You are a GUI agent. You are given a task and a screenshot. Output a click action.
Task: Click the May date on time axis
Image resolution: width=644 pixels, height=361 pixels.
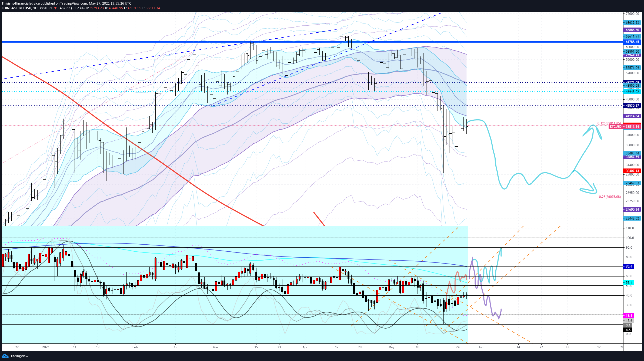[x=392, y=347]
